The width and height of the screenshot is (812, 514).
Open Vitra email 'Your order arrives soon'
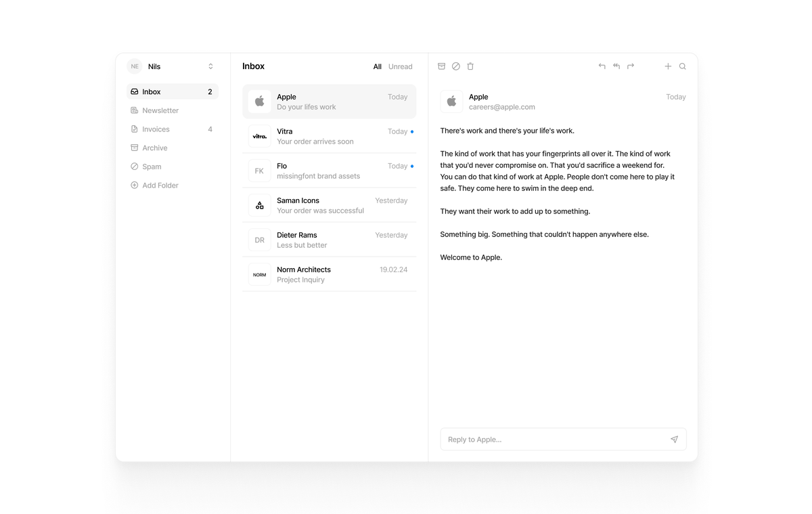click(x=329, y=136)
